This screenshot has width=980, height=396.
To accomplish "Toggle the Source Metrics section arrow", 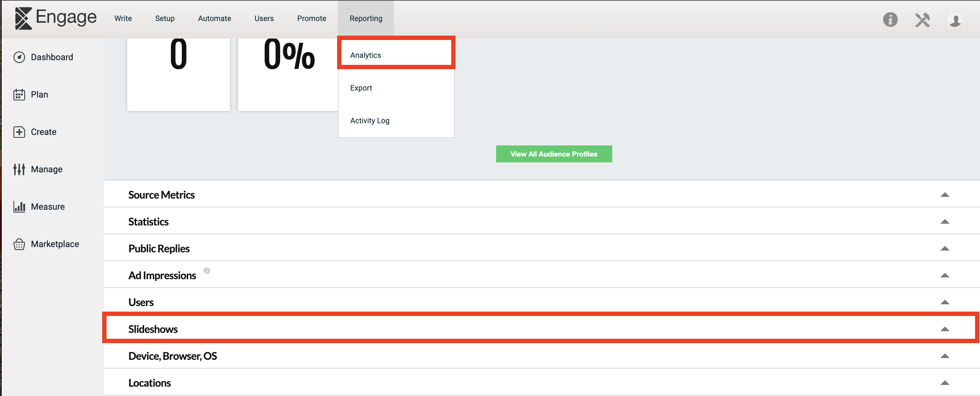I will [x=945, y=194].
